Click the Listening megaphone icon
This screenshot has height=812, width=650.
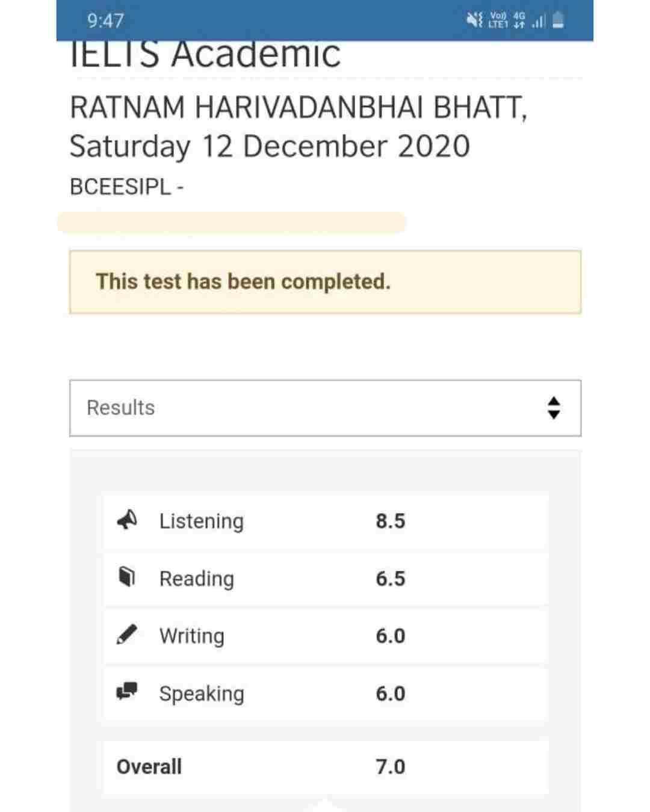[x=127, y=520]
